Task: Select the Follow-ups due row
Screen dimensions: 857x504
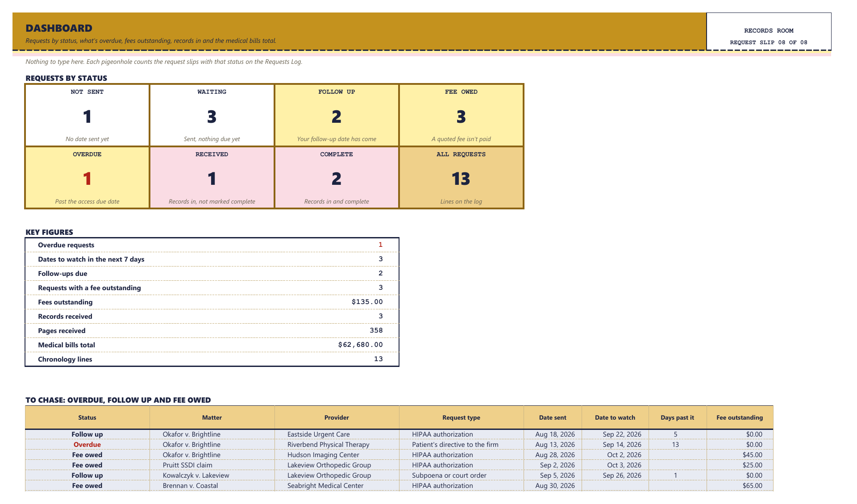Action: tap(212, 273)
